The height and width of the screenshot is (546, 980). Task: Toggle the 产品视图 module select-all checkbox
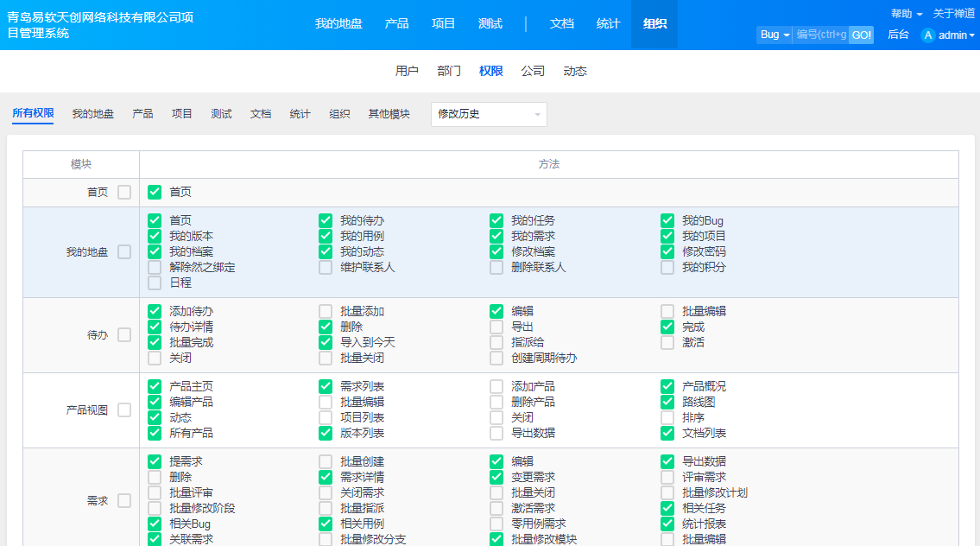124,409
